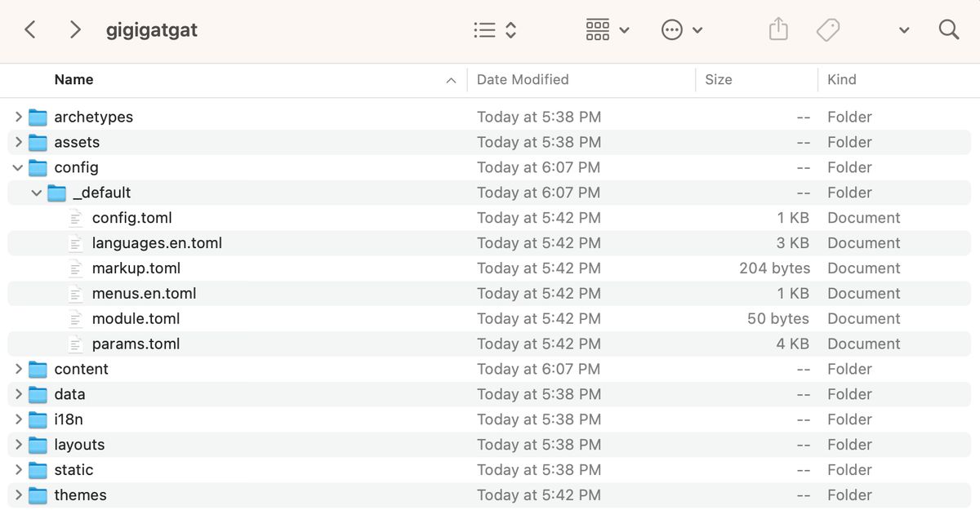Open the toolbar overflow chevron
The image size is (980, 519).
pyautogui.click(x=904, y=30)
